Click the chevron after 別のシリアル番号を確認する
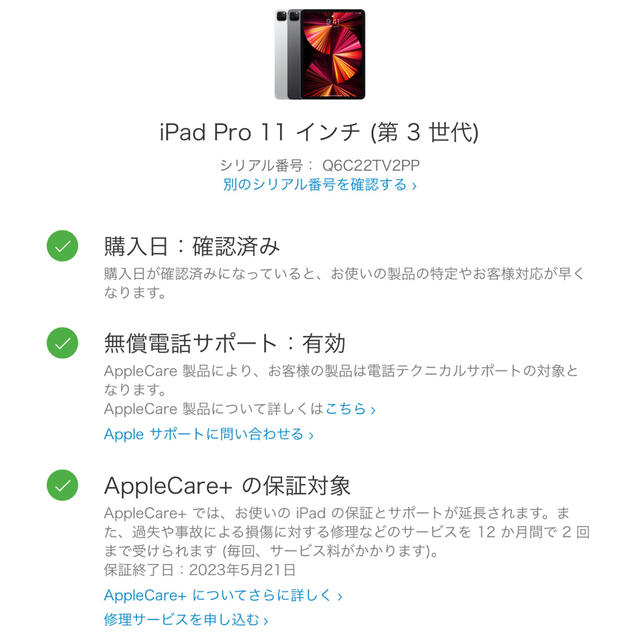The height and width of the screenshot is (640, 640). coord(414,186)
